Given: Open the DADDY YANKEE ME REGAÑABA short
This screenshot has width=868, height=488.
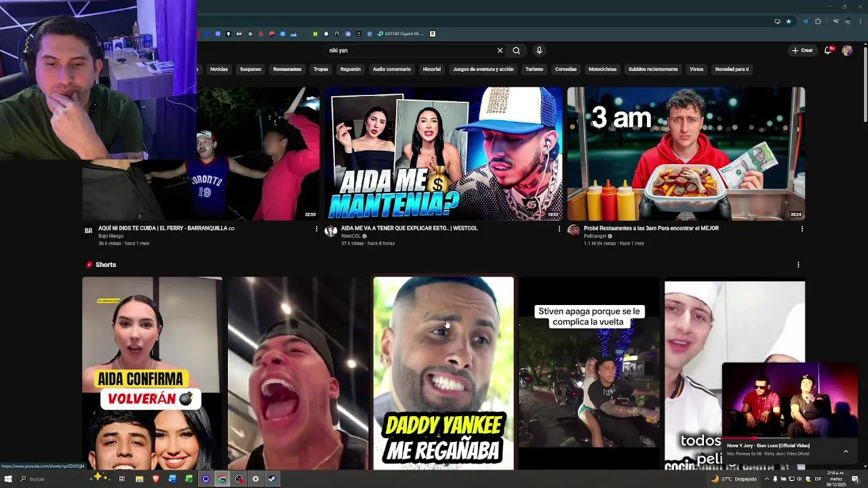Looking at the screenshot, I should (443, 373).
